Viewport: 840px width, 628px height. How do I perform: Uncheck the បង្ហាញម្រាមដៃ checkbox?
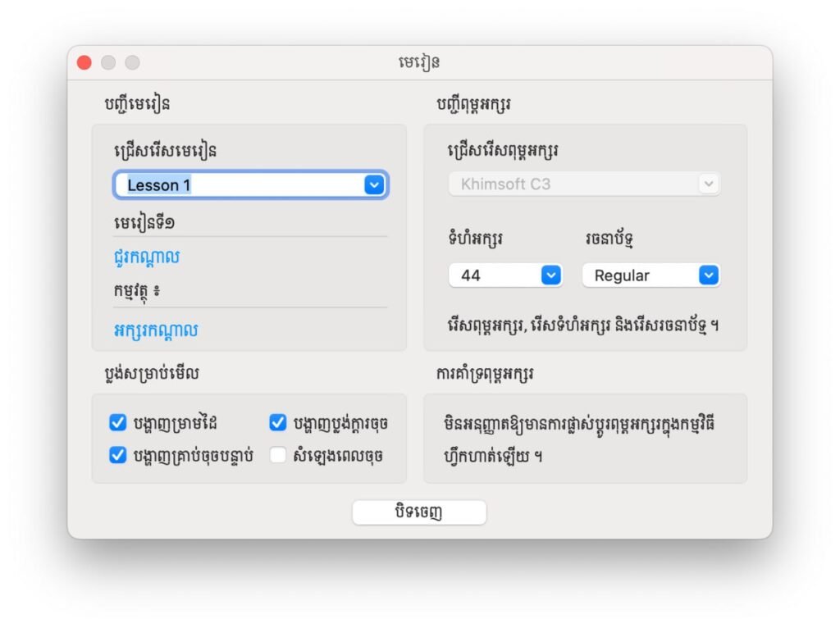point(118,423)
